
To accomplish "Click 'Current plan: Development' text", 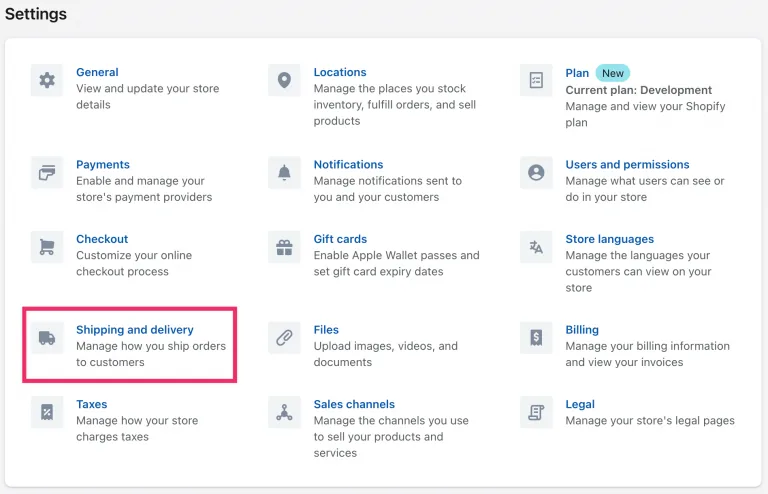I will (x=639, y=90).
